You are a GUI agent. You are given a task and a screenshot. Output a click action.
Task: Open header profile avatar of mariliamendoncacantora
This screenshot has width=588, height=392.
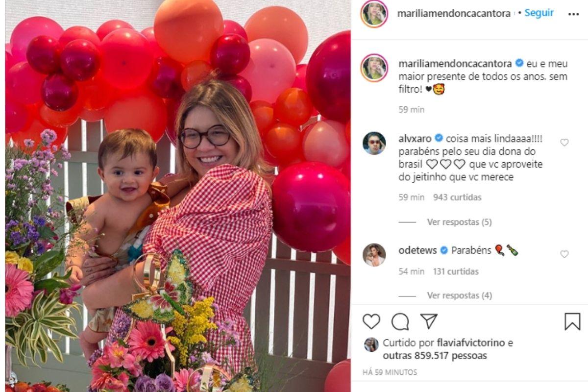[374, 14]
